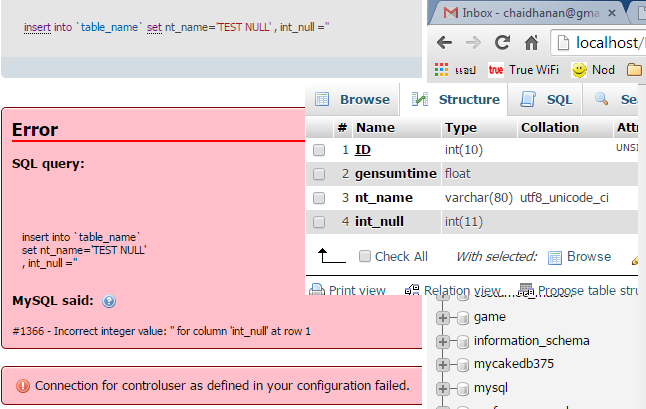
Task: Open the browser home page icon
Action: (x=531, y=42)
